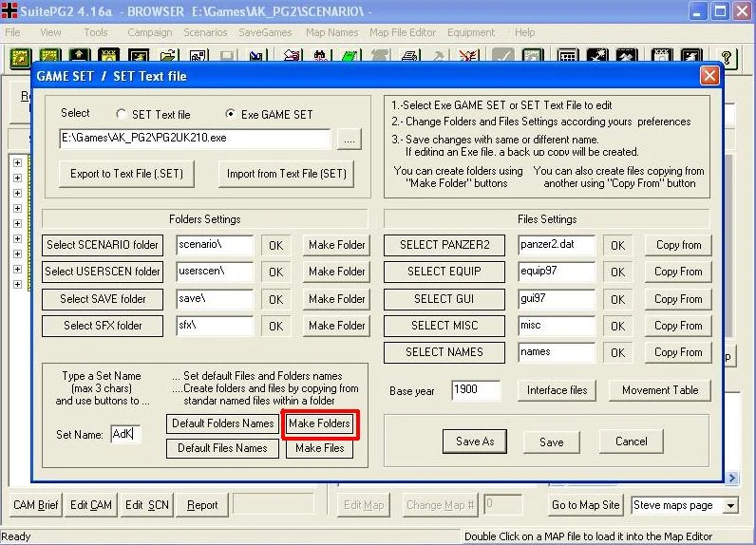Click the Default Files Names button
Screen dimensions: 756x545
pos(223,448)
